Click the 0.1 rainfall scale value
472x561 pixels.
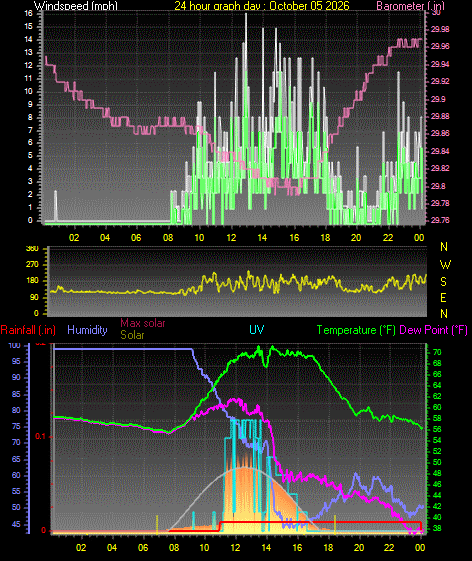pos(40,436)
